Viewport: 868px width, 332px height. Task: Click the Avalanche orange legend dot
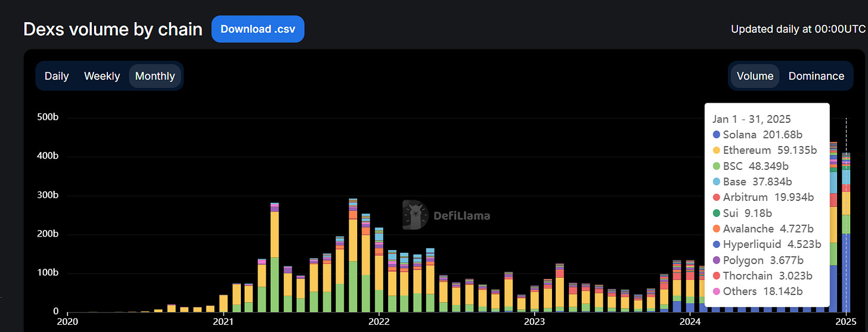(716, 229)
